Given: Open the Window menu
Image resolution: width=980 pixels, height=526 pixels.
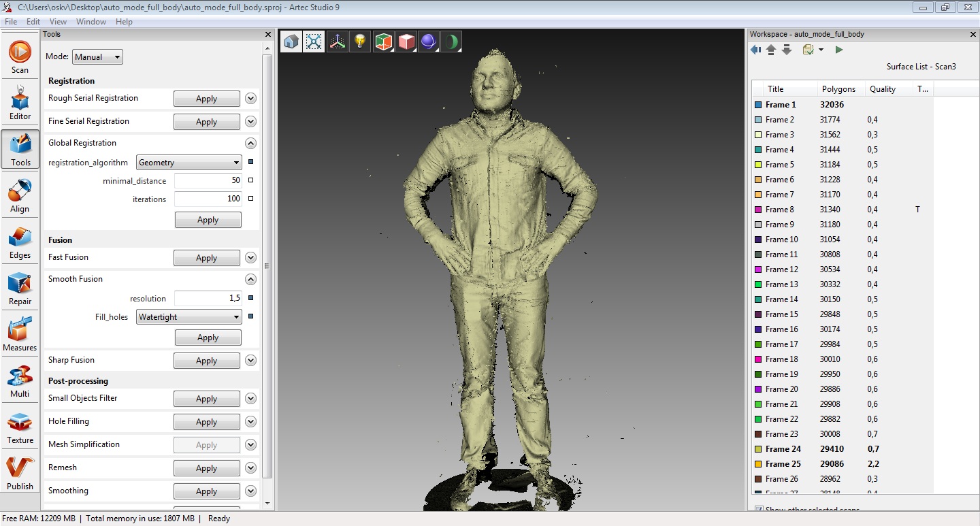Looking at the screenshot, I should tap(91, 22).
